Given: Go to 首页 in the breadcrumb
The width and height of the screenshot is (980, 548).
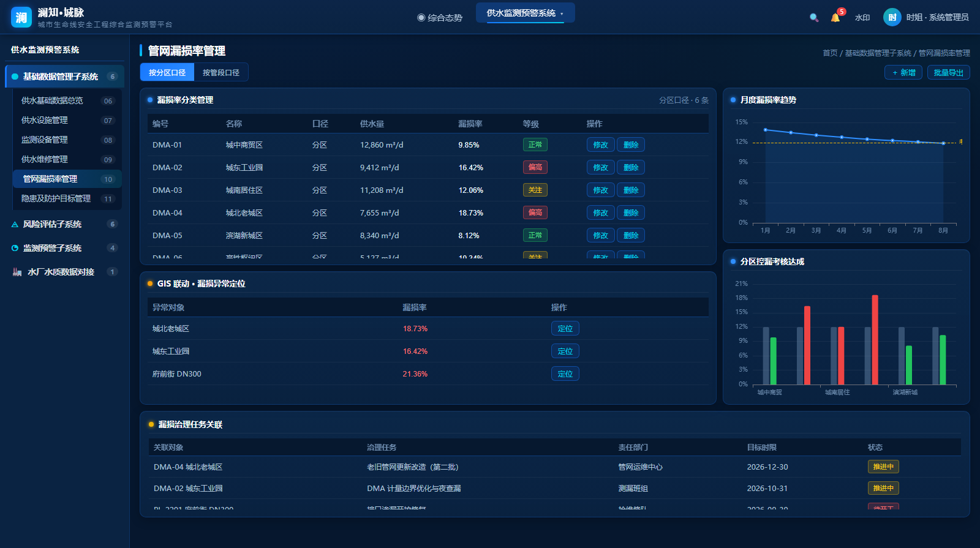Looking at the screenshot, I should [830, 53].
